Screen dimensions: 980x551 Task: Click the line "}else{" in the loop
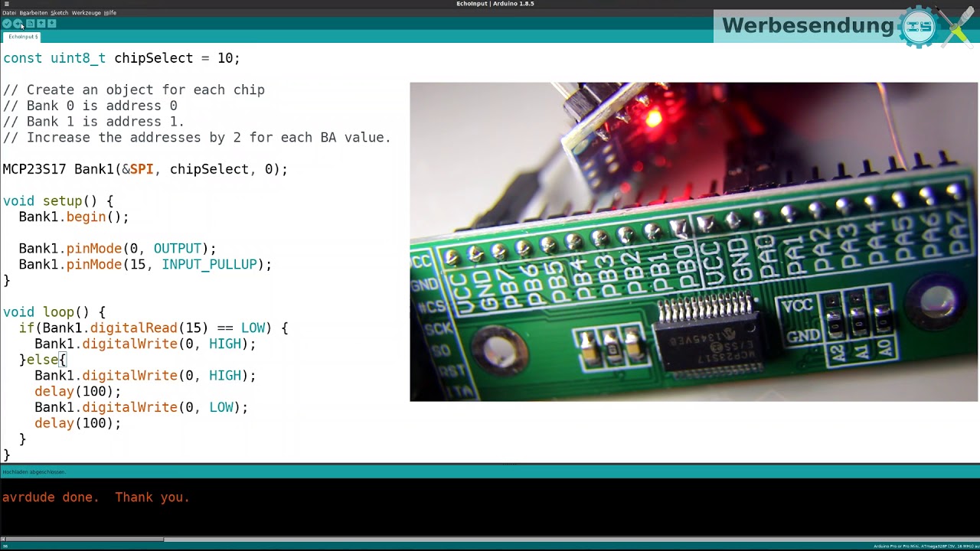coord(43,360)
